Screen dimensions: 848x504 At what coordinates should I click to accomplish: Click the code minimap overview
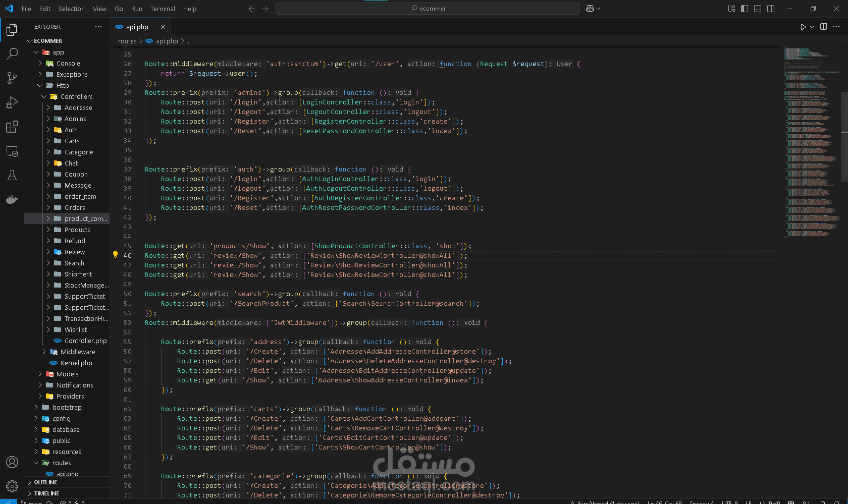tap(812, 142)
